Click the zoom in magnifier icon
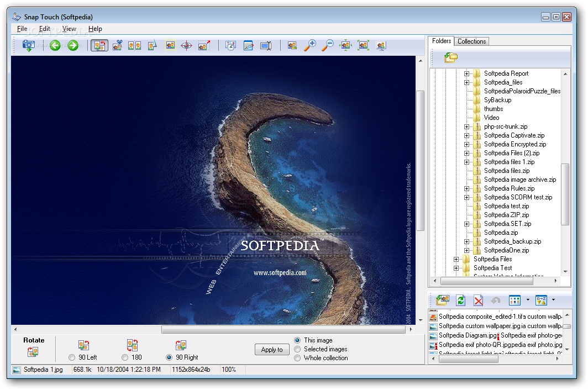 (310, 46)
